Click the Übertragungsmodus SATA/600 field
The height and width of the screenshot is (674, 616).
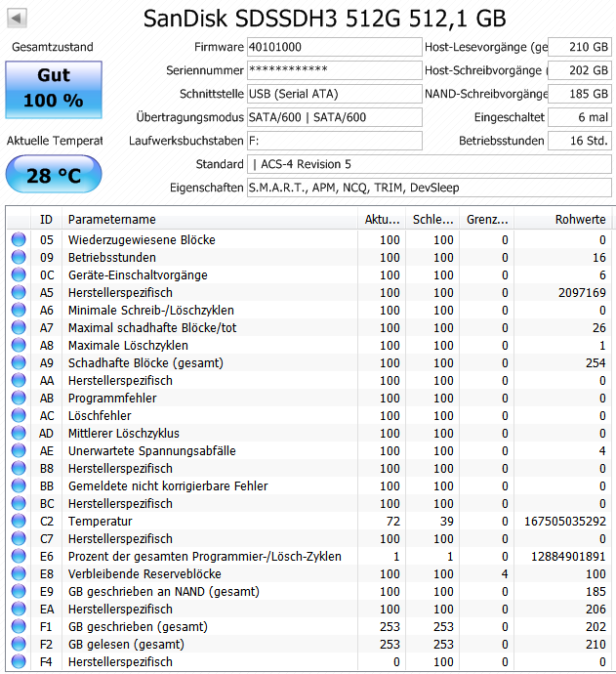click(334, 117)
